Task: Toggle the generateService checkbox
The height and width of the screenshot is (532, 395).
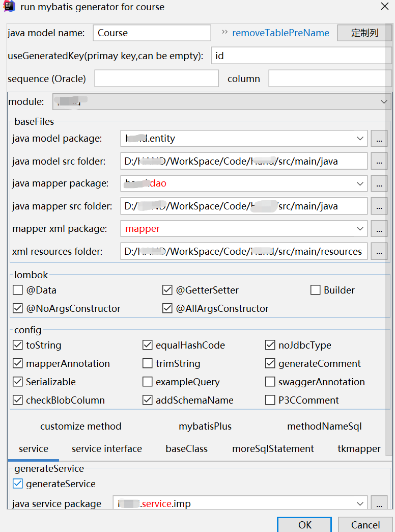Action: 18,484
